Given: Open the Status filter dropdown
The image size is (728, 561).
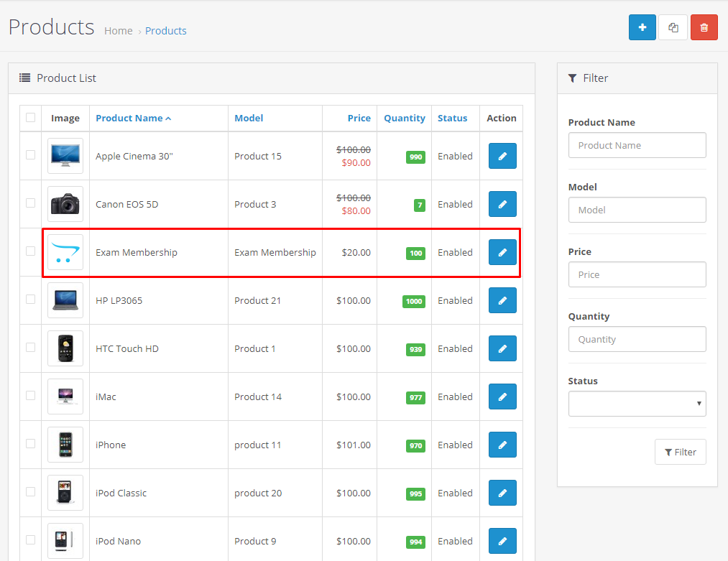Looking at the screenshot, I should [637, 404].
